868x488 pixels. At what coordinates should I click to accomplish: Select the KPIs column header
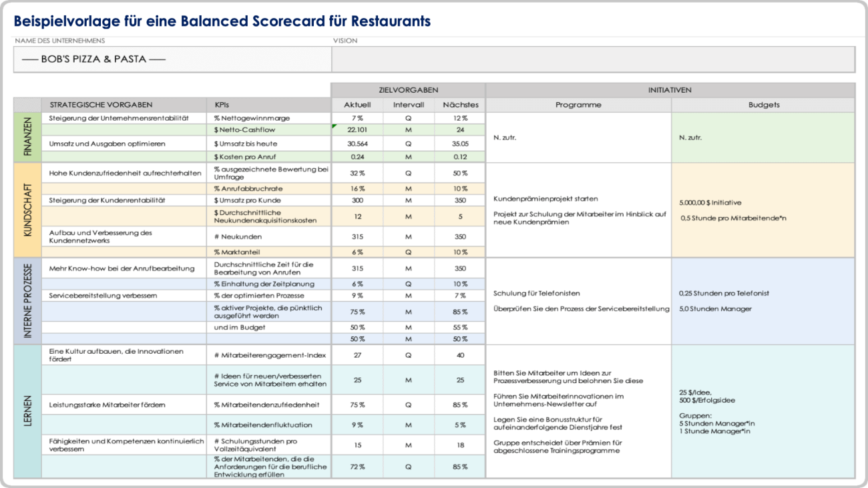(268, 105)
